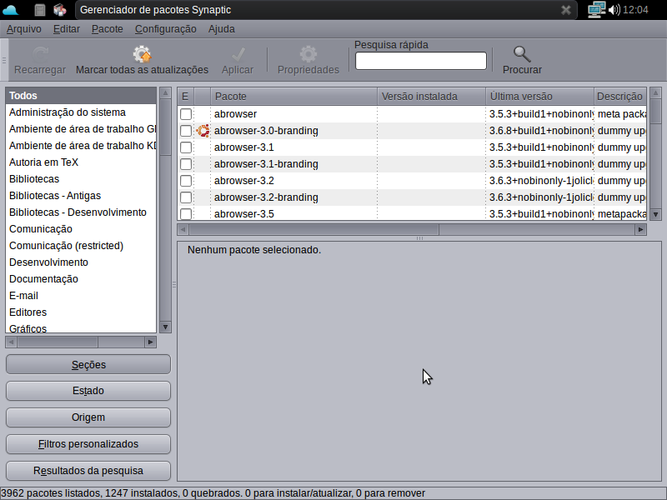667x500 pixels.
Task: Toggle the checkbox for abrowser-3.2
Action: click(186, 181)
